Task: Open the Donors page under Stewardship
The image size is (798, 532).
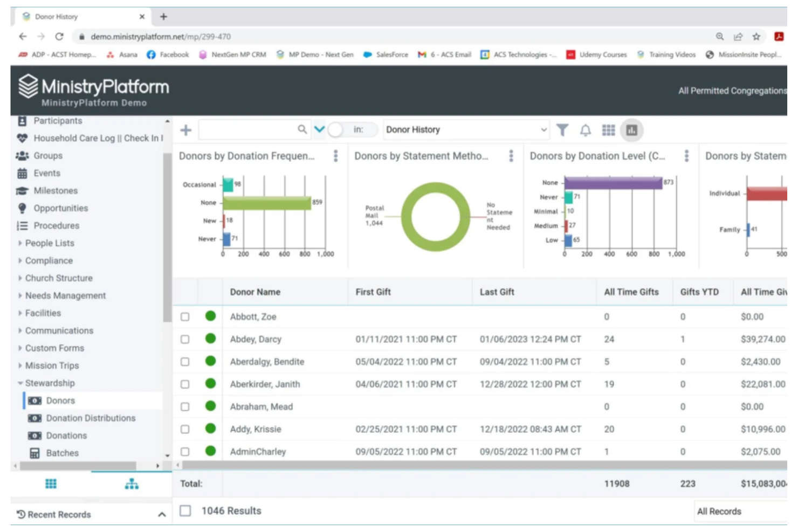Action: tap(60, 400)
